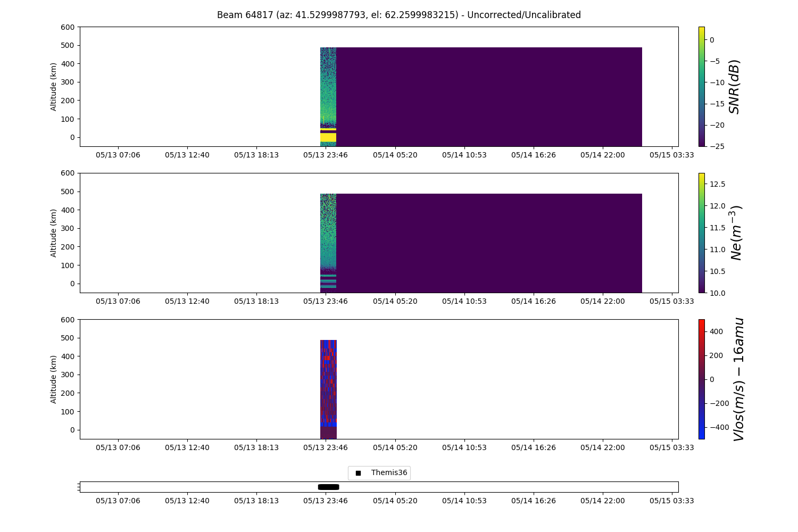The width and height of the screenshot is (798, 532).
Task: Click the dark purple block in SNR plot
Action: pyautogui.click(x=489, y=96)
